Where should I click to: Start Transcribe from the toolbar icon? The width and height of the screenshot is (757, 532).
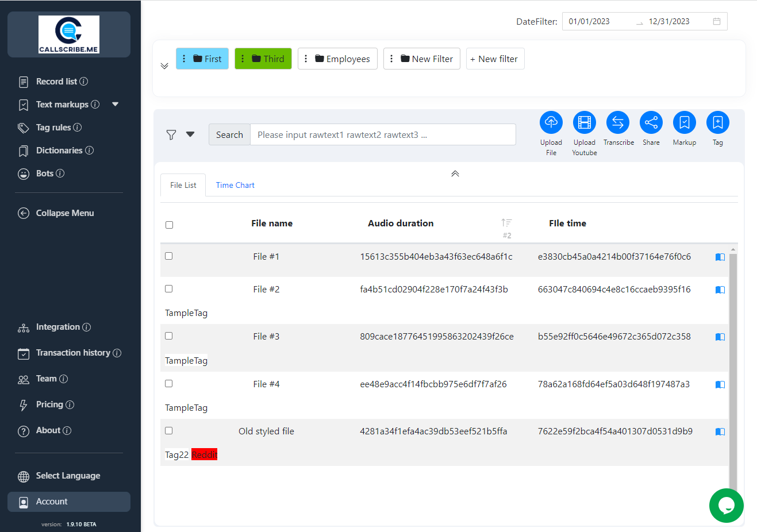point(617,122)
